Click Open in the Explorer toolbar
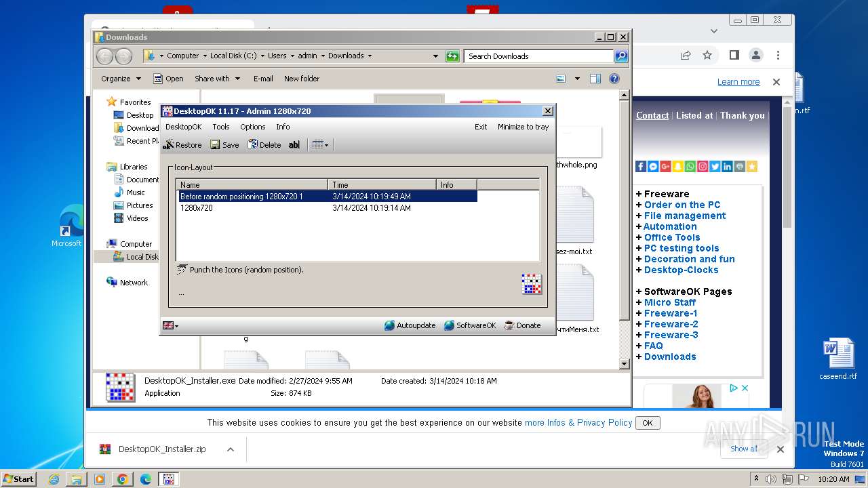The height and width of the screenshot is (488, 868). tap(168, 79)
